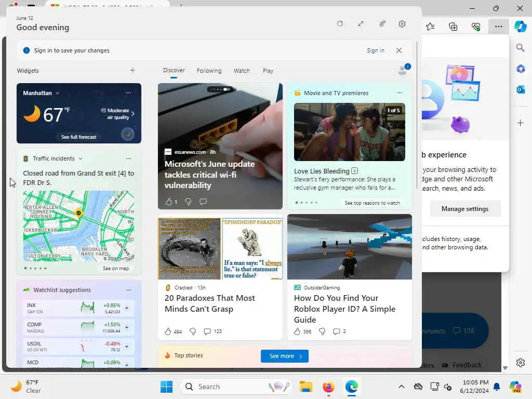
Task: Open the traffic map thumbnail
Action: [x=79, y=225]
